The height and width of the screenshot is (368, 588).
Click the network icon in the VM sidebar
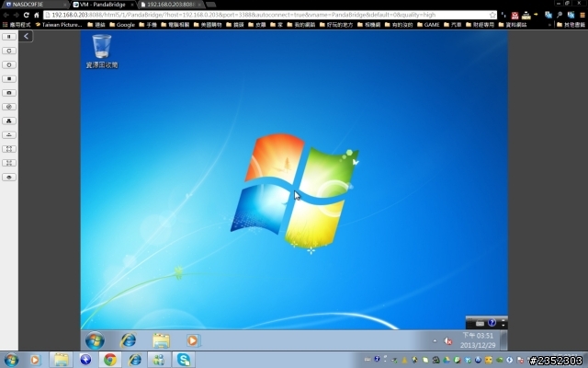pyautogui.click(x=9, y=121)
